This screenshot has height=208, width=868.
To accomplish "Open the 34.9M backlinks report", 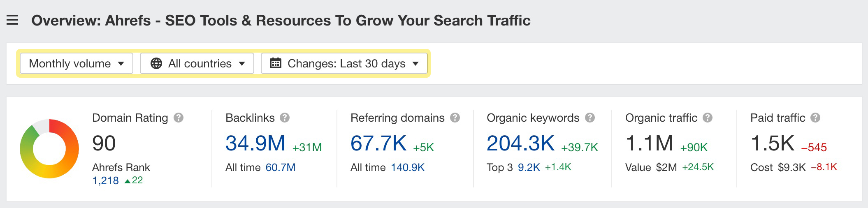I will pos(255,143).
